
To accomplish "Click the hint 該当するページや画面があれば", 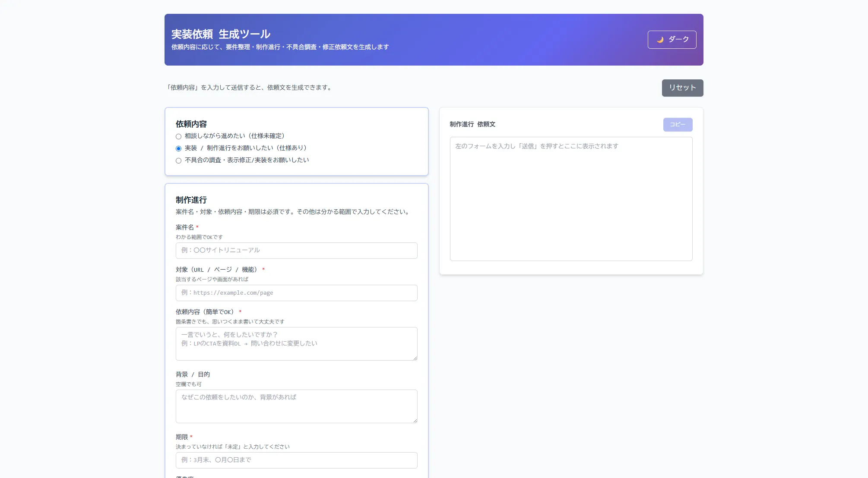I will pos(212,280).
